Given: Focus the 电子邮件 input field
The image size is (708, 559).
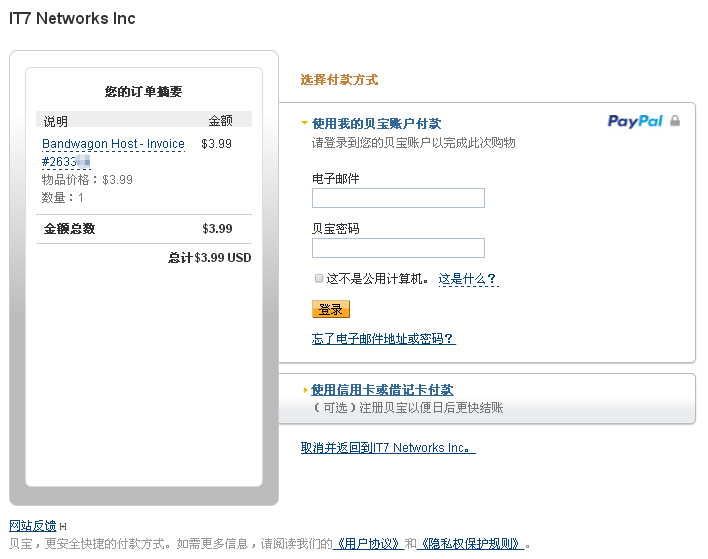Looking at the screenshot, I should point(398,198).
